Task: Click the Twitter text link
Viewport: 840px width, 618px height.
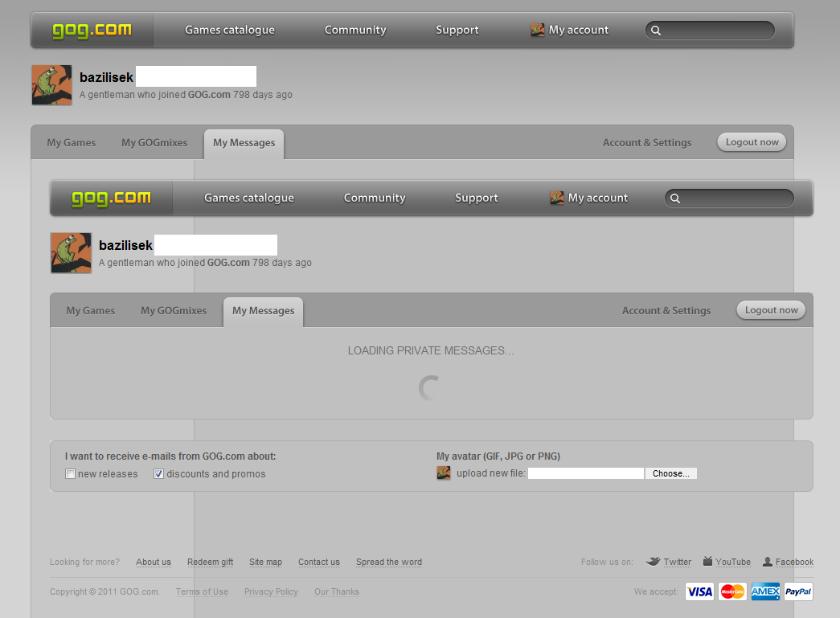Action: pos(677,562)
